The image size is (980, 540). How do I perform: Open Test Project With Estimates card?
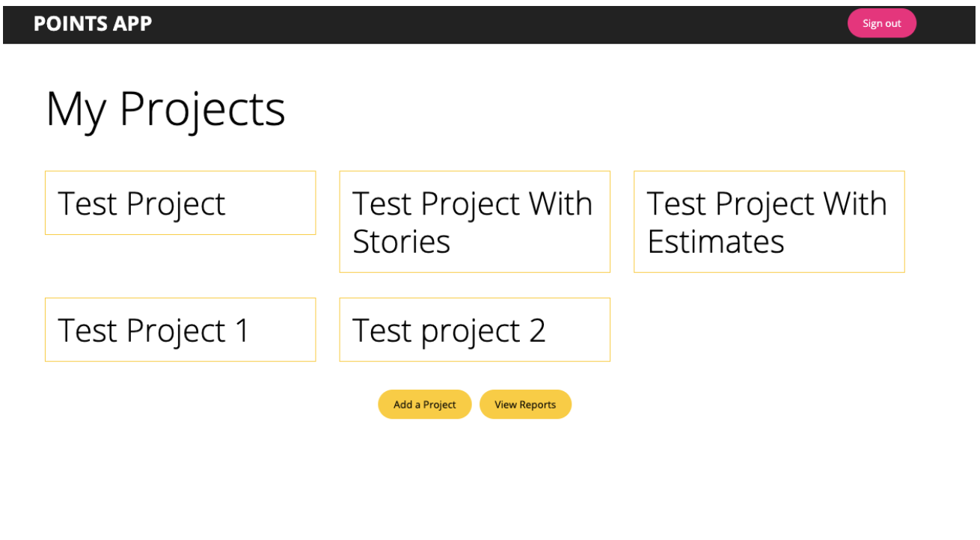768,221
